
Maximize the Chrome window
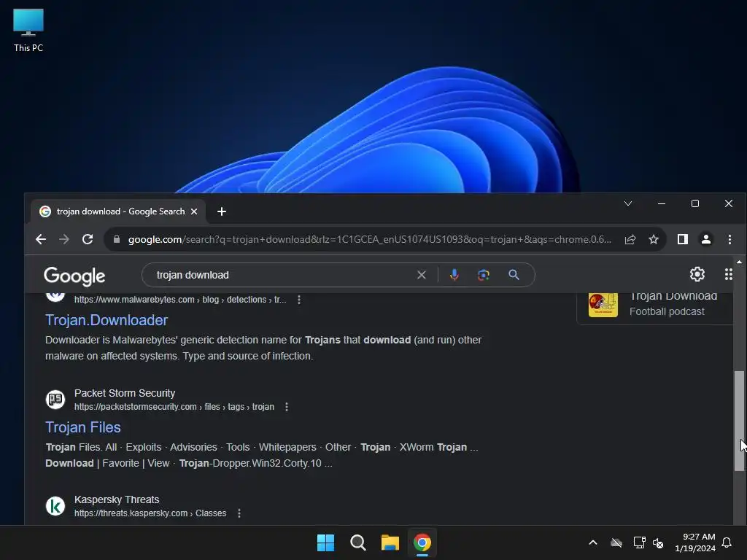695,203
